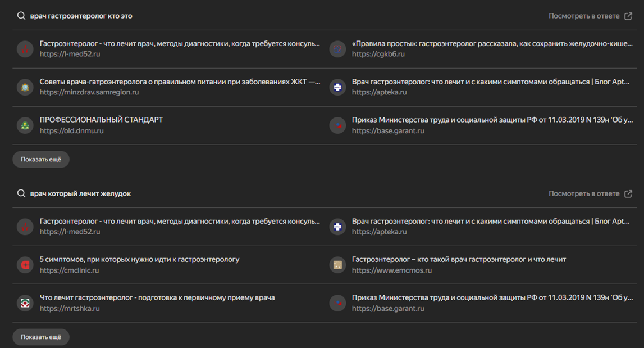644x348 pixels.
Task: Click the emcmos.ru beige favicon
Action: coord(337,265)
